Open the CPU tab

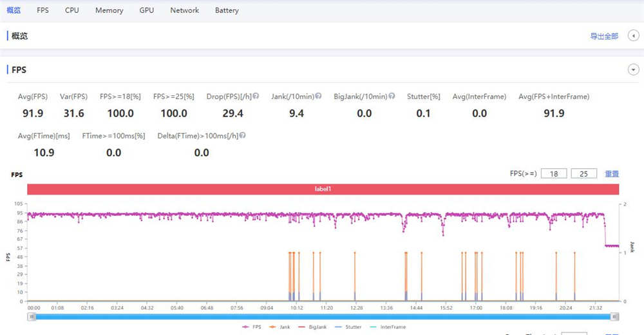(x=72, y=10)
